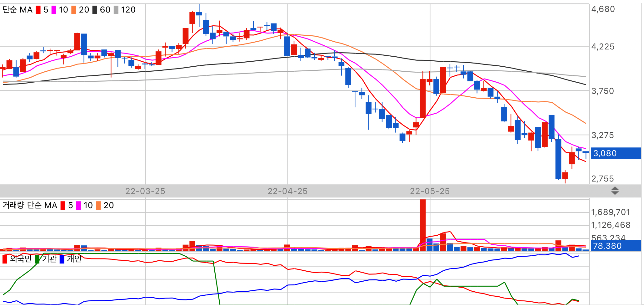
Task: Click the black 60-day MA color swatch
Action: click(x=95, y=10)
